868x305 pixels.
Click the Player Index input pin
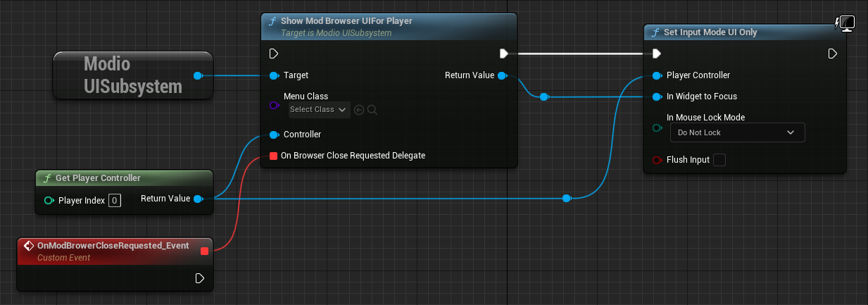(x=49, y=201)
